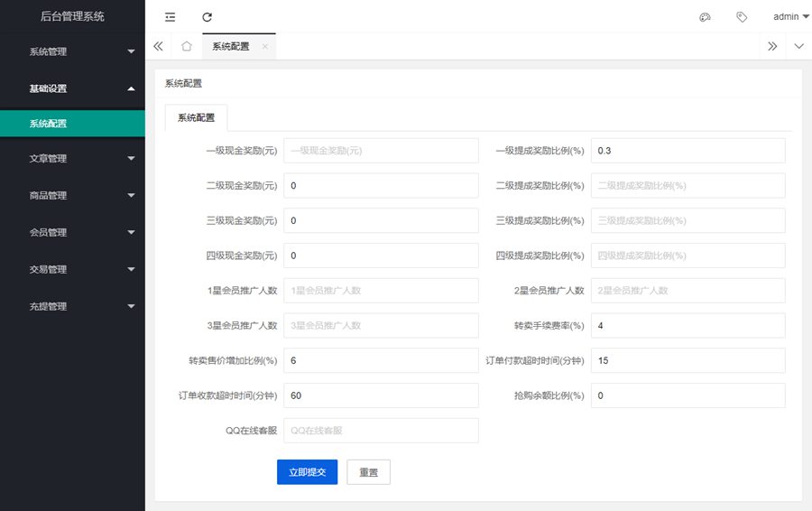Close the 系统配置 page tab
812x511 pixels.
264,46
